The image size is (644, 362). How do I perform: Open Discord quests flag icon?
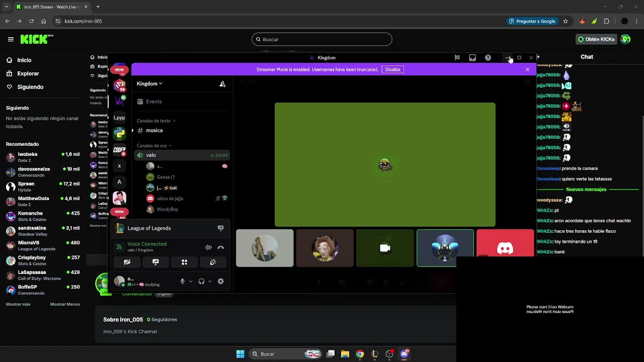(457, 58)
